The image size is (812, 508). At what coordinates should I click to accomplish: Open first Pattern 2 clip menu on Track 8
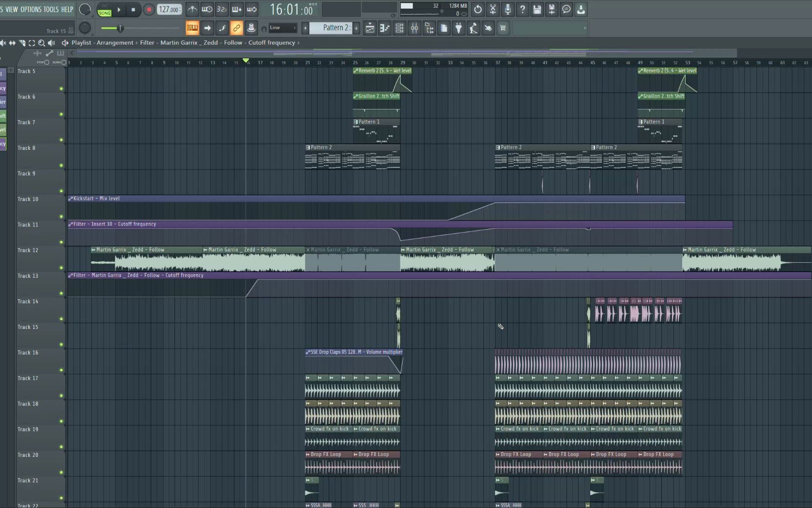pyautogui.click(x=308, y=147)
